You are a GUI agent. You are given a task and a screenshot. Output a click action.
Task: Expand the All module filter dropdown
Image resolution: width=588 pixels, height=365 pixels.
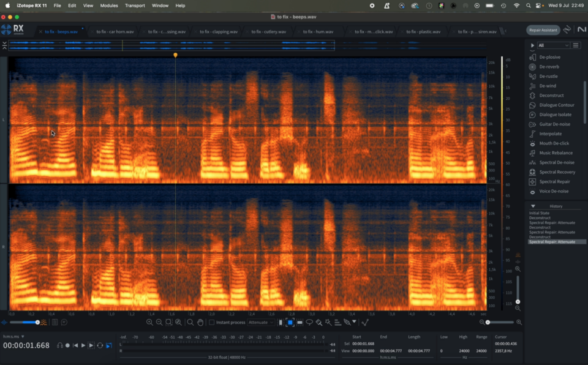click(554, 45)
